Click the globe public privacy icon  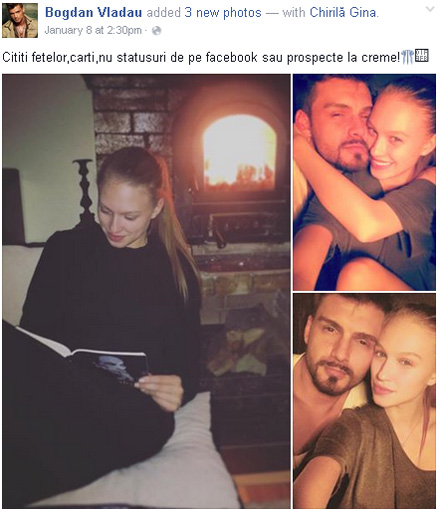[156, 31]
